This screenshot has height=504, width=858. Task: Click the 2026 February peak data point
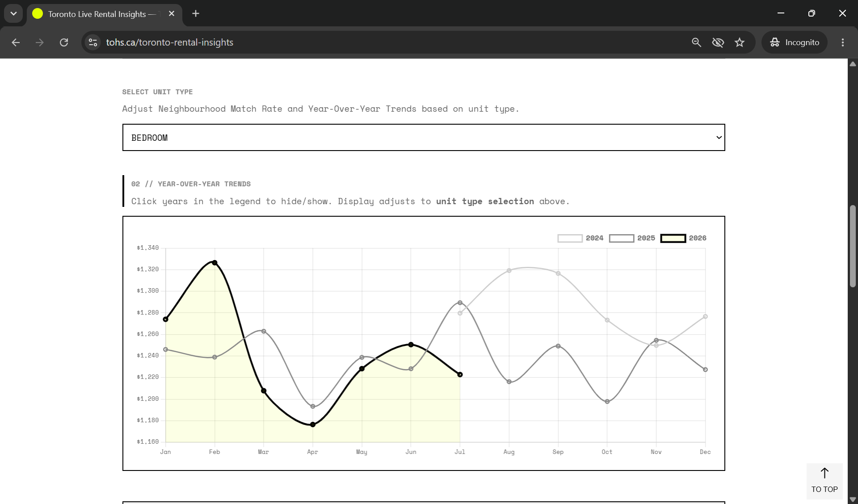pos(215,263)
